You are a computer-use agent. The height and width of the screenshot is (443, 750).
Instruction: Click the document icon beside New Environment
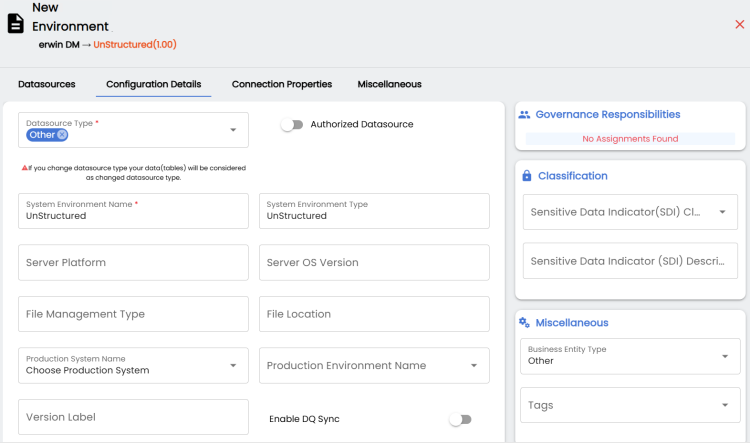(16, 23)
